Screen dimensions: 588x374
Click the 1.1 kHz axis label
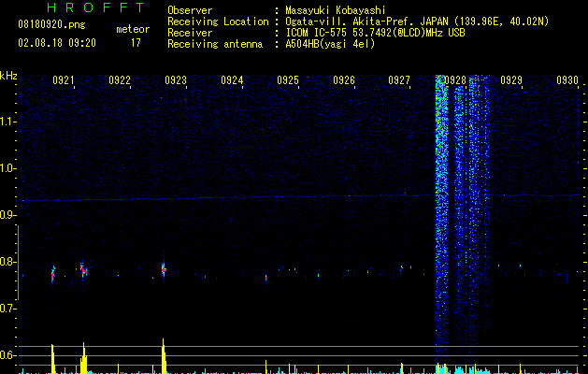[7, 122]
